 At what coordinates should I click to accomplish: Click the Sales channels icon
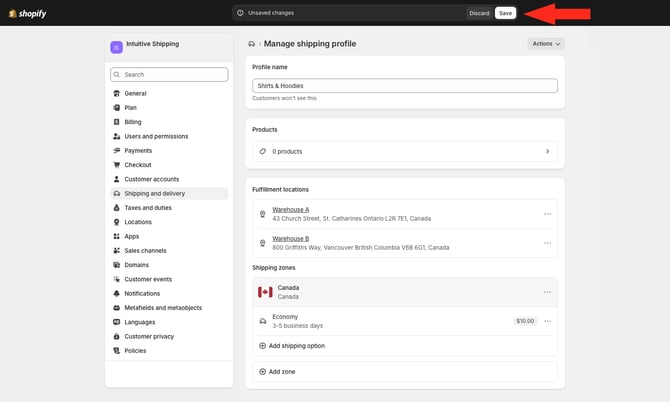click(116, 251)
